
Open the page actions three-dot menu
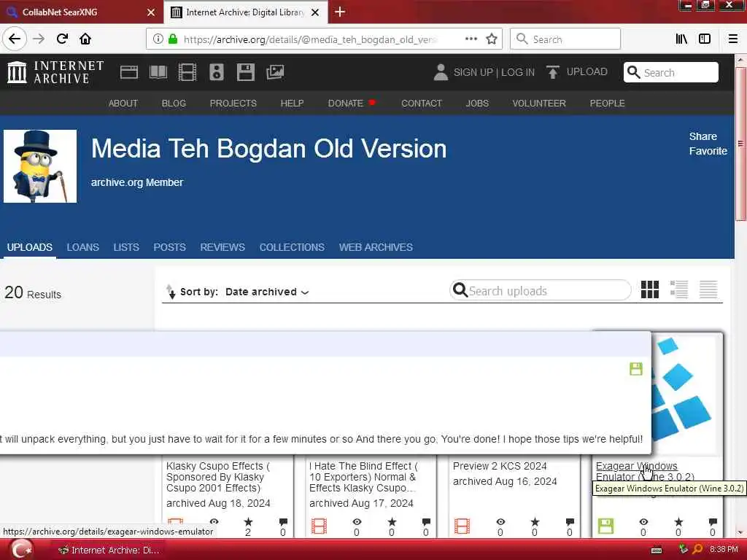click(x=471, y=39)
